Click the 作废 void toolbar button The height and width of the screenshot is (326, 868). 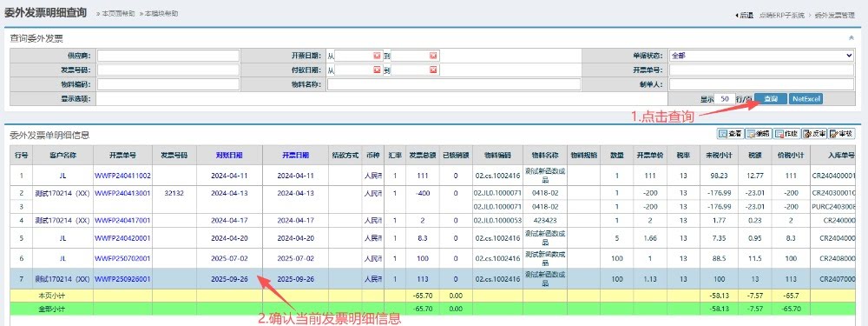786,134
